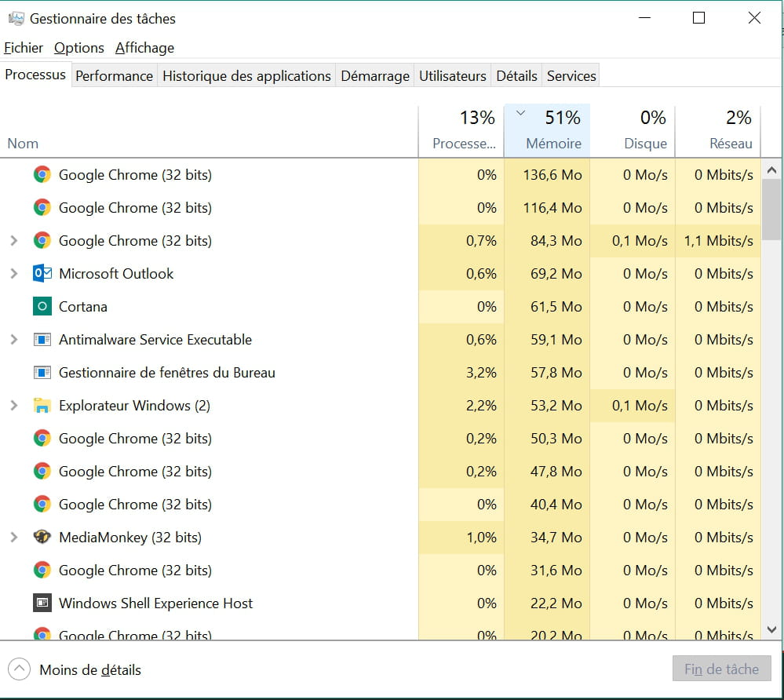Click Chrome icon of the 50,3 Mo process
This screenshot has height=700, width=784.
click(x=42, y=439)
